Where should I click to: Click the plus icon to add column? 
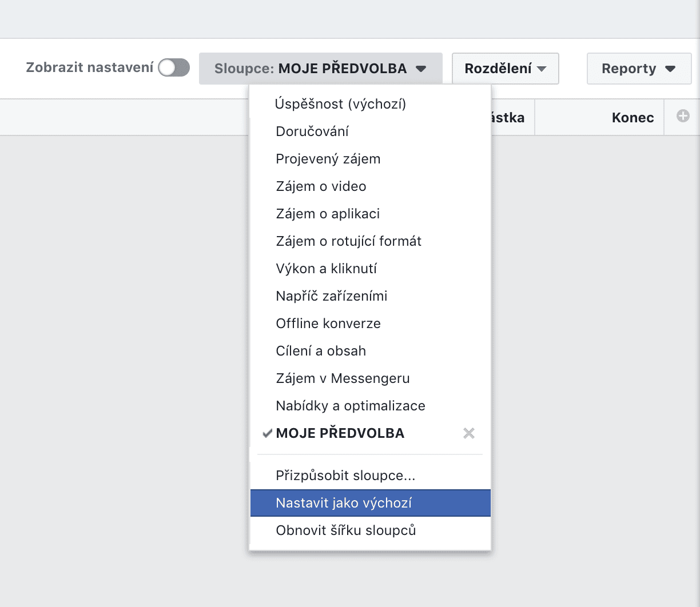683,117
